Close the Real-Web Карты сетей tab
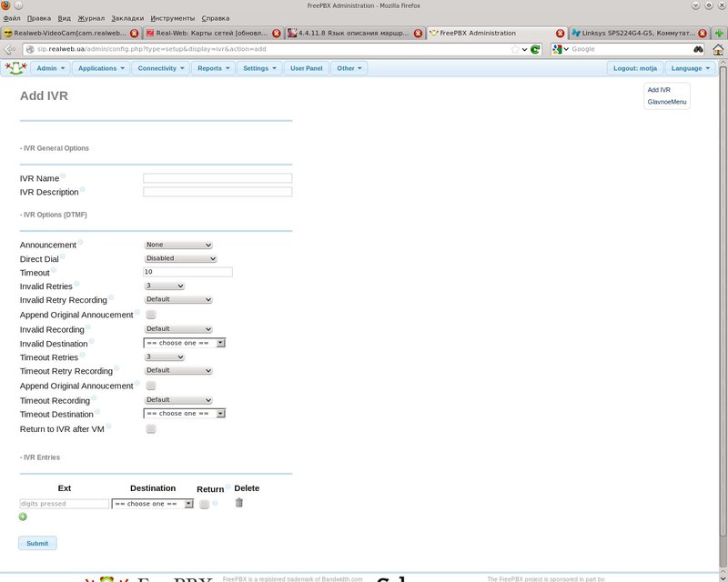This screenshot has width=728, height=582. (x=277, y=34)
